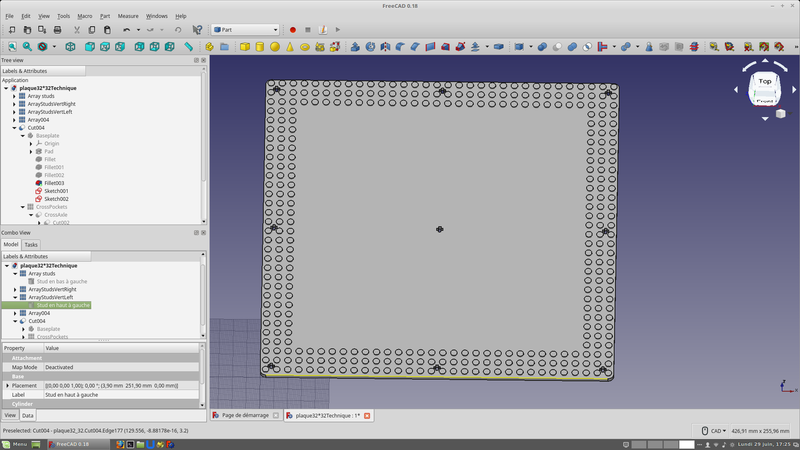Click the Top face of navigation cube
Viewport: 800px width, 450px height.
(765, 81)
